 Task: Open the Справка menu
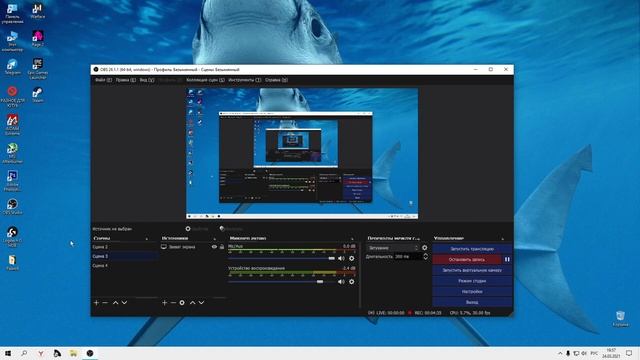click(276, 80)
